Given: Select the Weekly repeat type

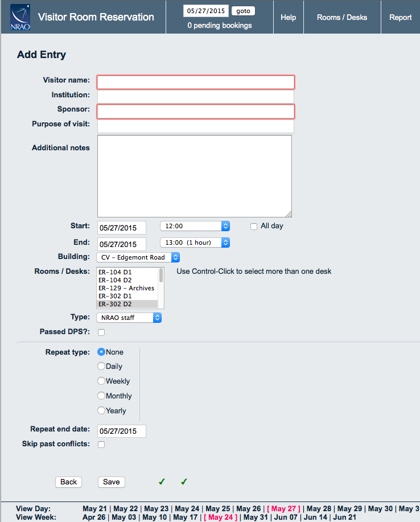Looking at the screenshot, I should pos(101,381).
